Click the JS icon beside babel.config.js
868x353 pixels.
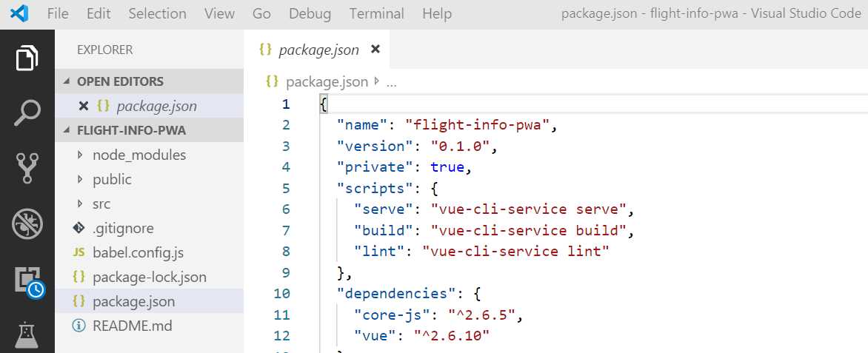79,253
